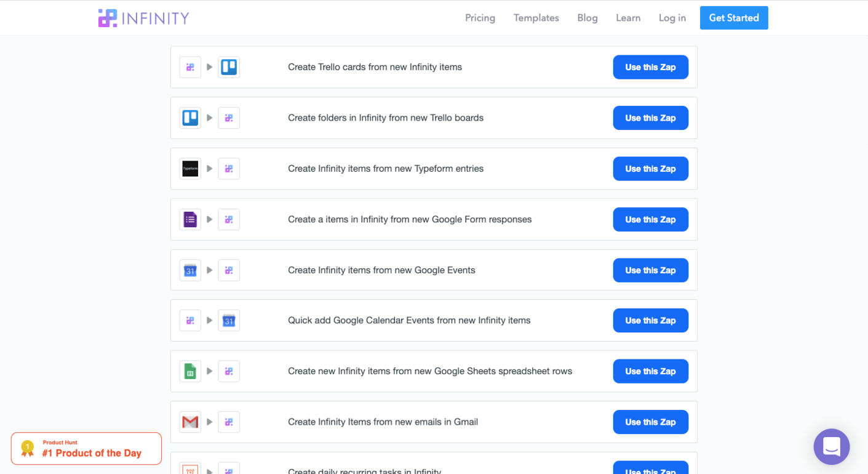Click Infinity icon in Trello cards row
Viewport: 868px width, 474px height.
pyautogui.click(x=190, y=67)
